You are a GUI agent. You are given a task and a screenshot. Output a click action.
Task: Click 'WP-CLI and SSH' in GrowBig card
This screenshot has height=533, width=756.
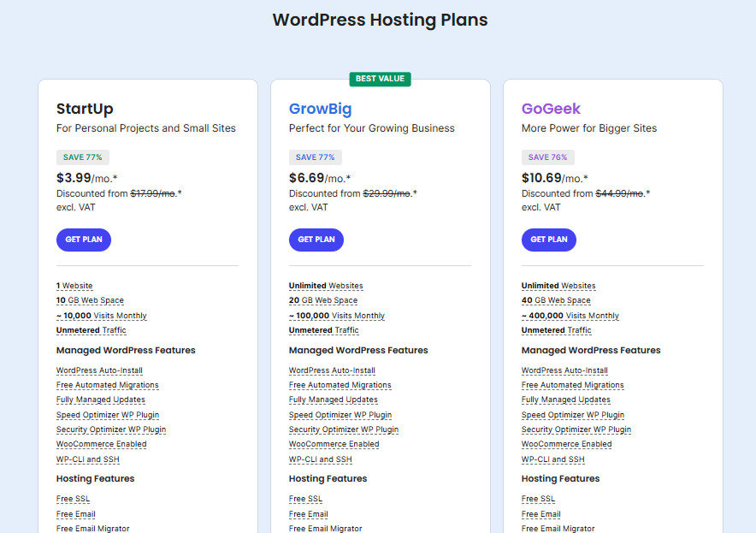tap(321, 459)
